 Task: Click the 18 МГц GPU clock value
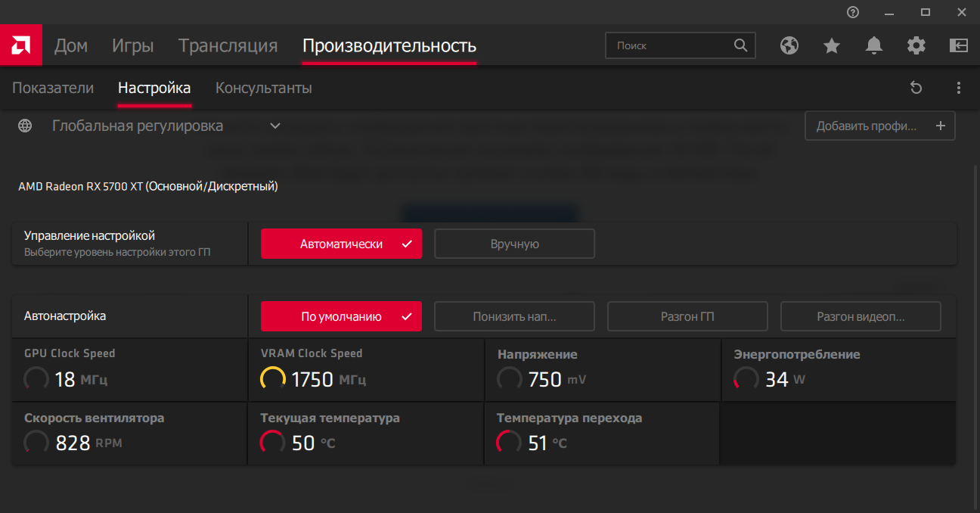click(82, 378)
